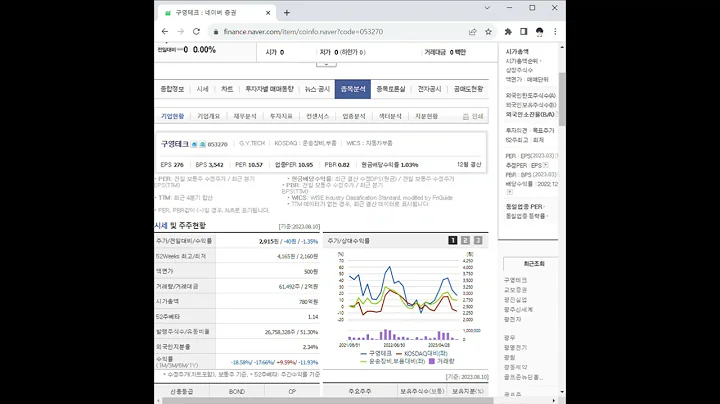The width and height of the screenshot is (720, 404).
Task: Click the vertical page scrollbar thumb
Action: (562, 99)
